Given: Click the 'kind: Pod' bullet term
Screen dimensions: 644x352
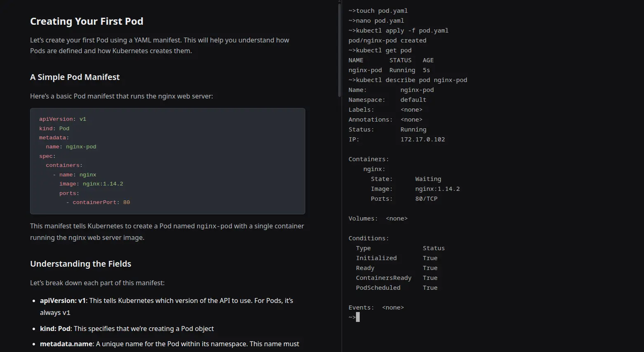Looking at the screenshot, I should coord(55,329).
